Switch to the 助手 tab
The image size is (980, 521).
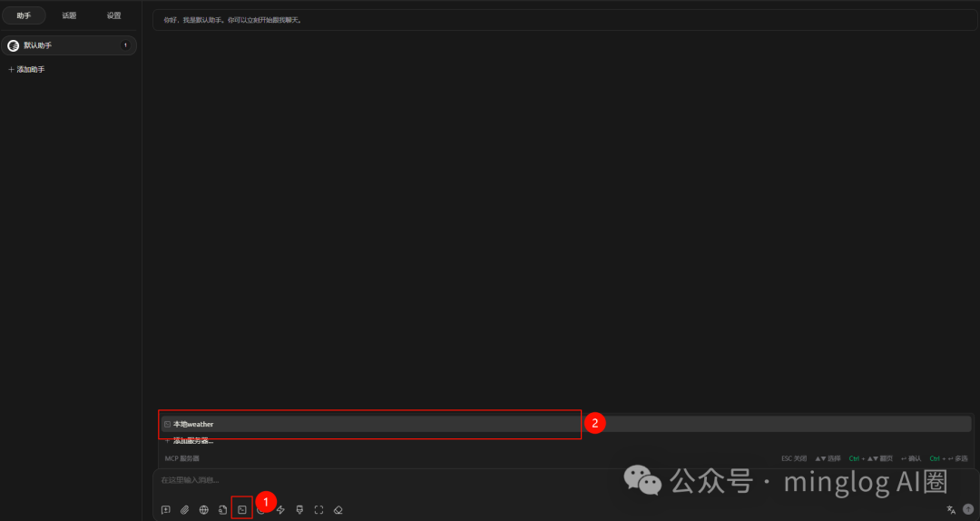[24, 15]
